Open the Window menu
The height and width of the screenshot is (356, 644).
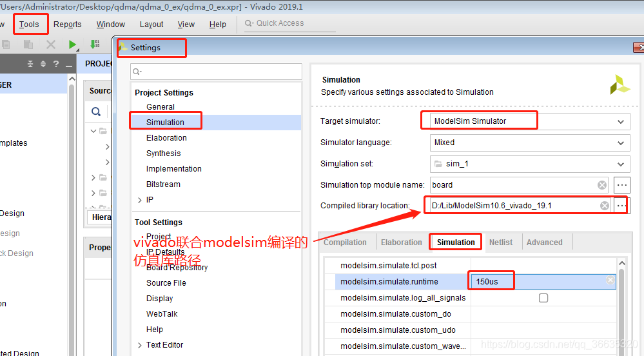[110, 25]
